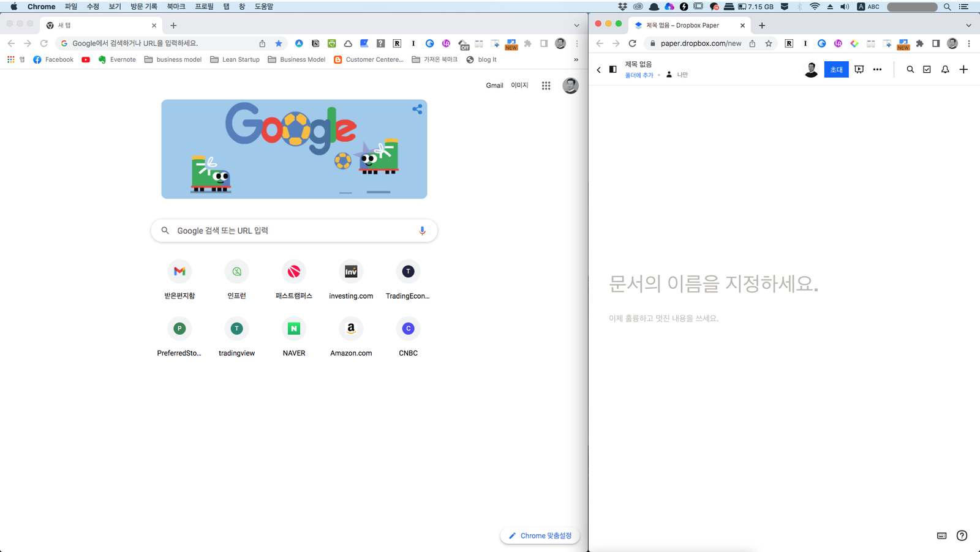
Task: Click the Google search input field
Action: [x=294, y=231]
